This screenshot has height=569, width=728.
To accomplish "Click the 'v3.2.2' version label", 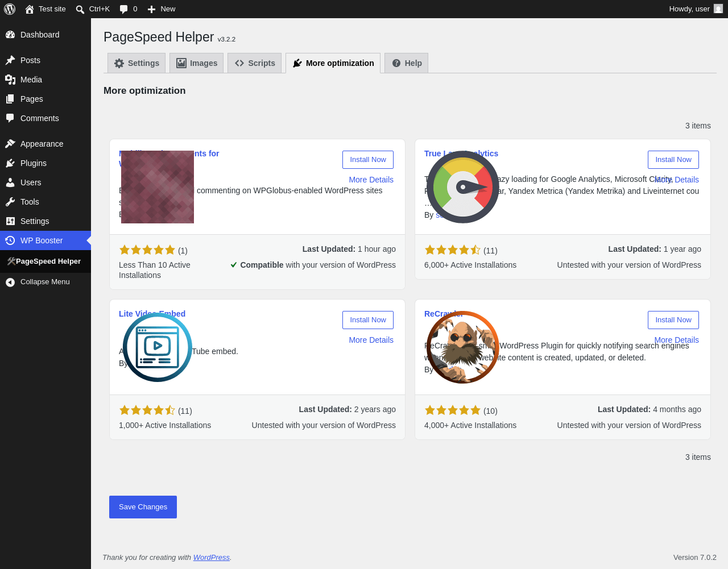I will (226, 39).
